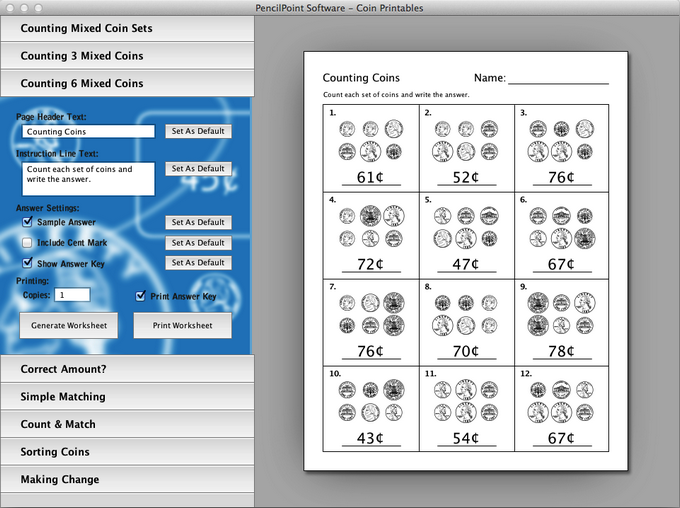Enable the Include Cent Mark option
Screen dimensions: 680x508
pyautogui.click(x=28, y=243)
